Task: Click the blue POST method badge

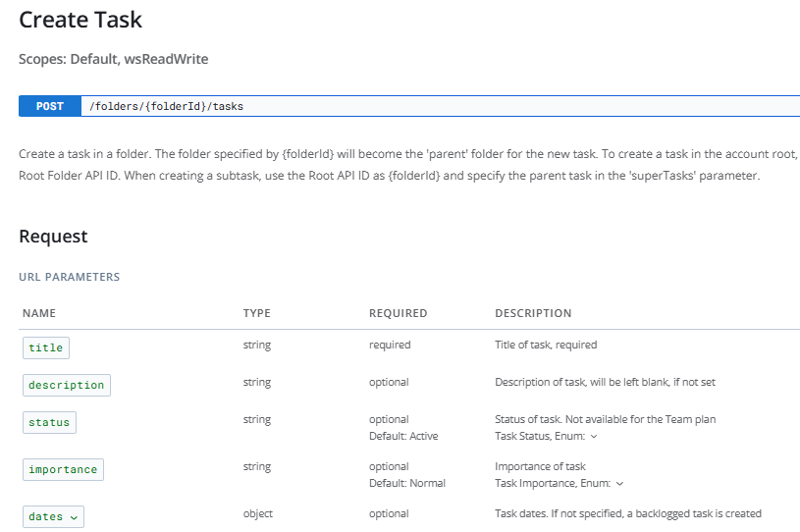Action: [49, 106]
